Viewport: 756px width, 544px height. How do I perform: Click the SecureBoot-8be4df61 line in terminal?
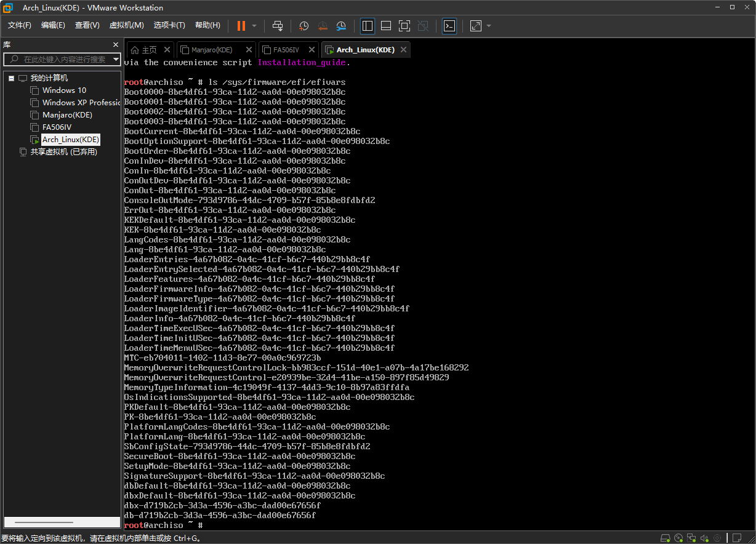coord(239,456)
